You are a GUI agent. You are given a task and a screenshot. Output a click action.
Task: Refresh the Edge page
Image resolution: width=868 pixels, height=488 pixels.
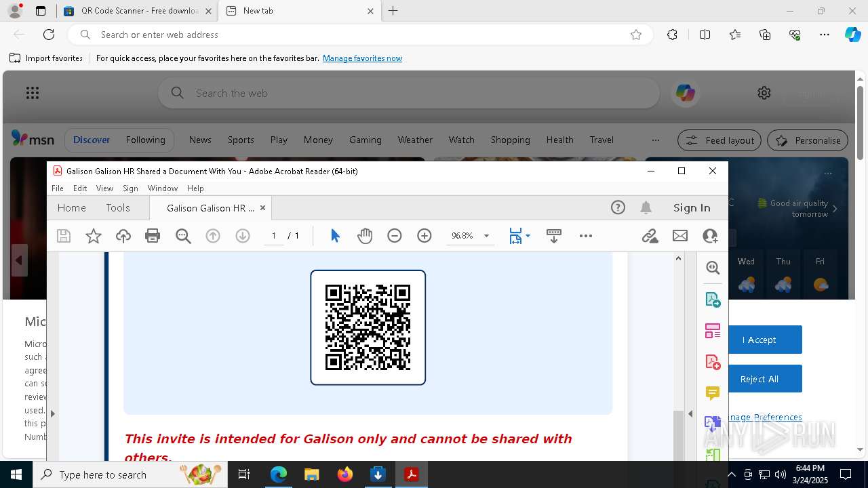tap(49, 35)
